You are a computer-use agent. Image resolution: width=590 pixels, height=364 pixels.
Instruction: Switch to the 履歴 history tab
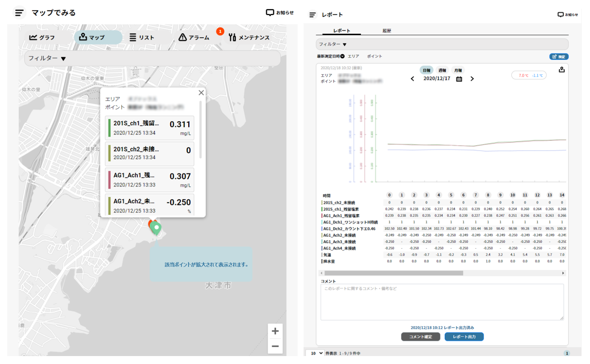[387, 31]
